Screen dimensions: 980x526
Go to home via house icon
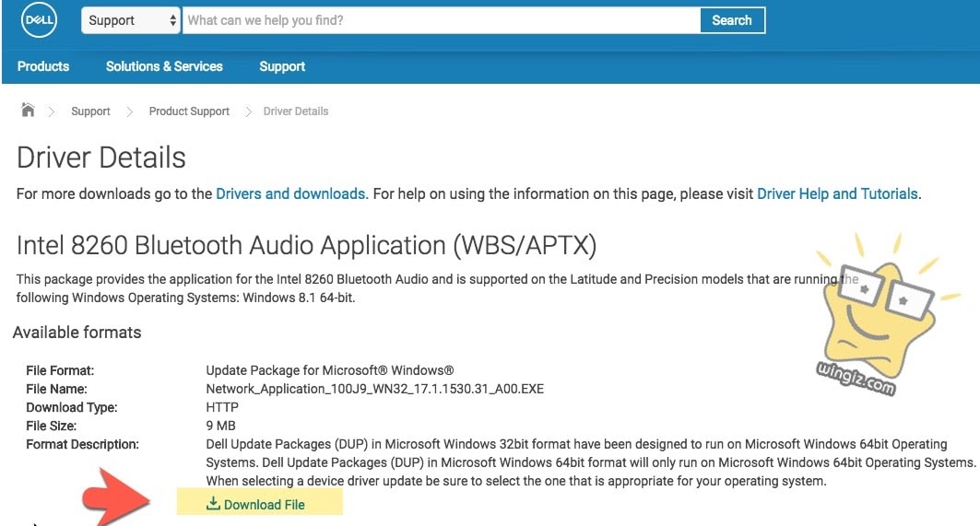(28, 110)
